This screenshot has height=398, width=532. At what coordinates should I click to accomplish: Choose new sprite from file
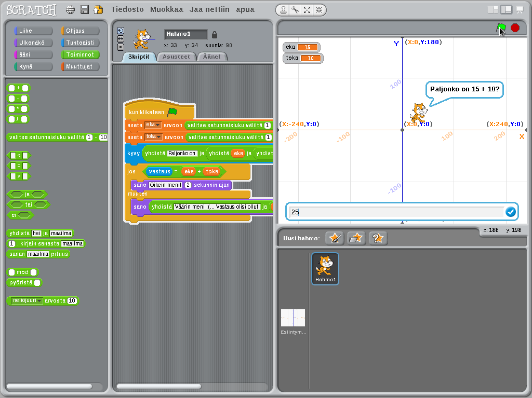click(356, 238)
